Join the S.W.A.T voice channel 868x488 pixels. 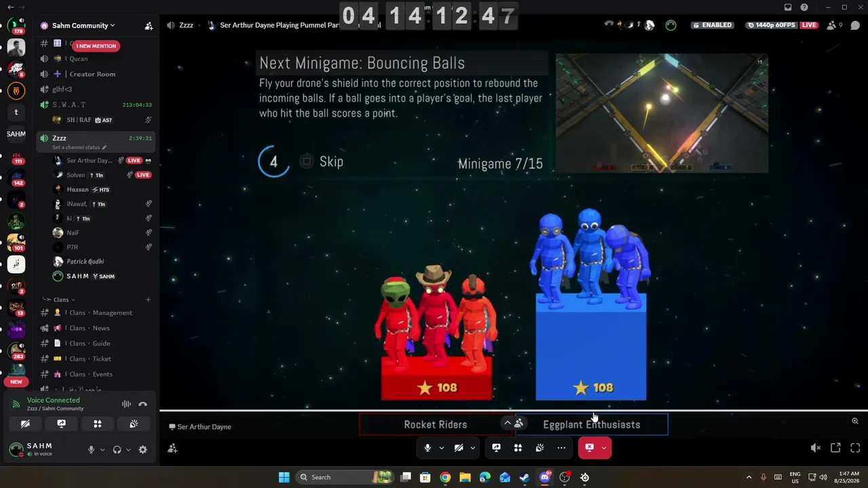96,105
